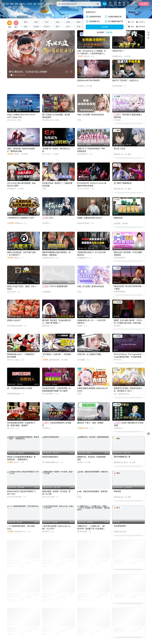Open the aespa Stage Clip video title
The width and height of the screenshot is (152, 644).
coord(21,116)
